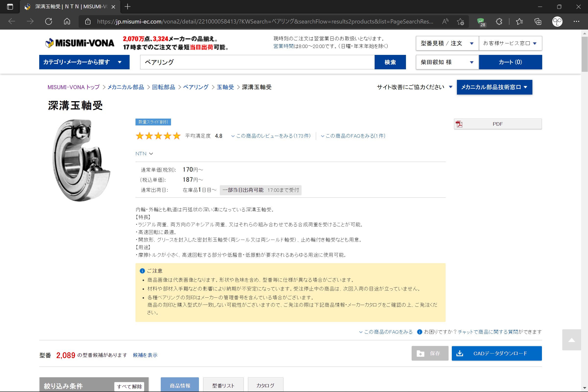Open the extensions puzzle icon
The width and height of the screenshot is (588, 392).
pyautogui.click(x=499, y=22)
